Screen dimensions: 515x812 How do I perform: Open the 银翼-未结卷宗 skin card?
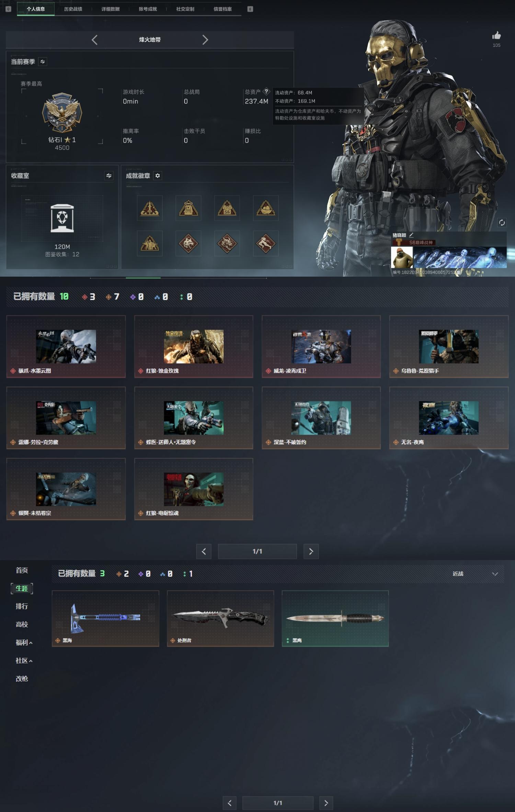tap(66, 489)
